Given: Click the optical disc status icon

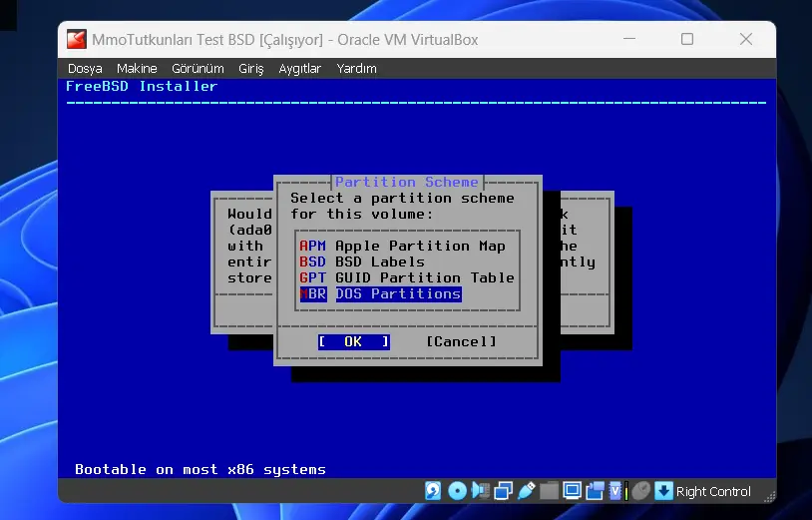Looking at the screenshot, I should 457,490.
